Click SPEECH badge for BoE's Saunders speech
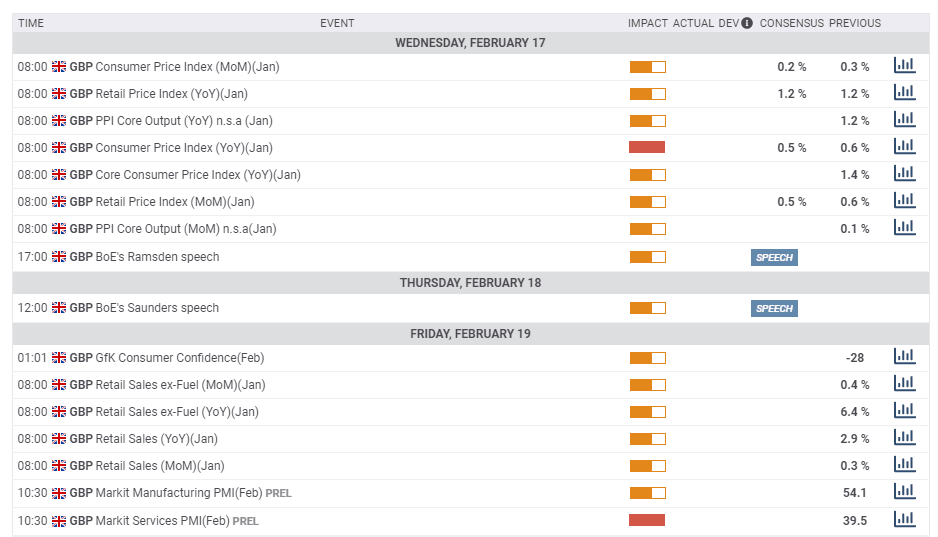 click(774, 308)
